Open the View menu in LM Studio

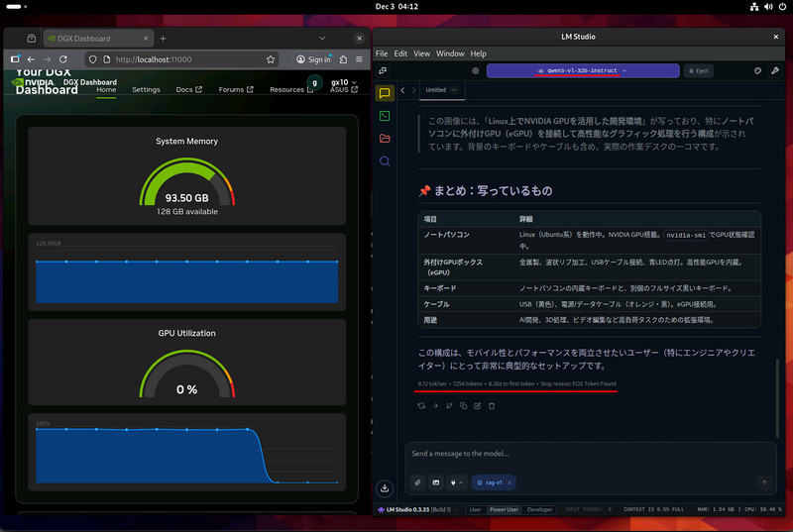point(421,53)
